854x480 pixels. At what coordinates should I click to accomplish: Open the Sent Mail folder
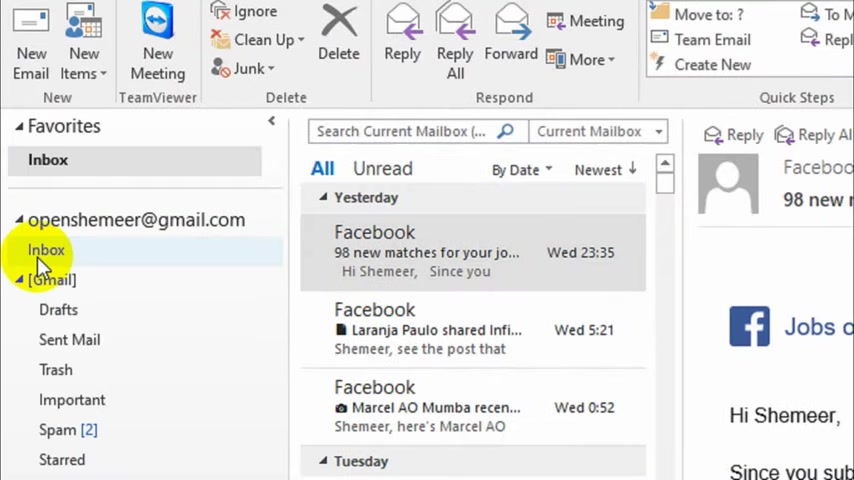point(69,340)
